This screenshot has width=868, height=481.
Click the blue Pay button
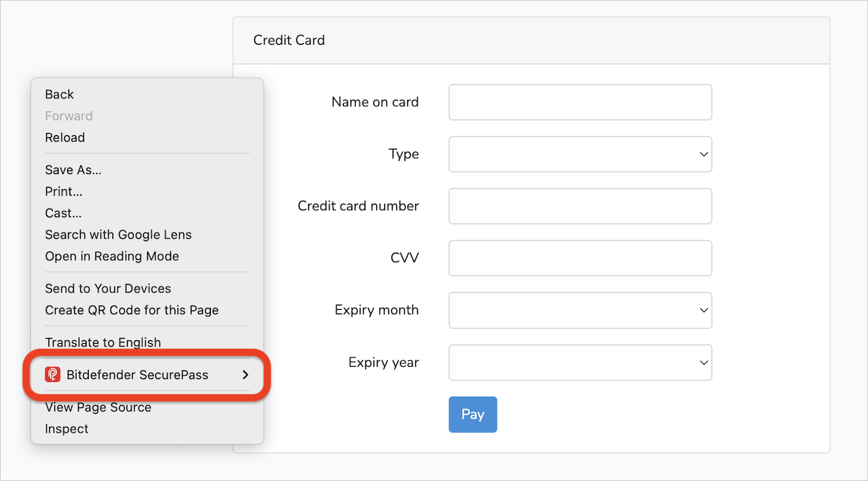point(473,415)
